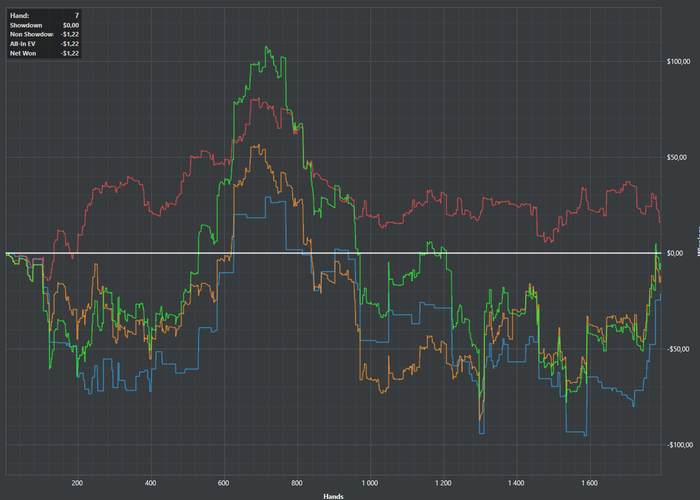Click the 'Net Won' legend row
700x500 pixels.
click(x=44, y=53)
